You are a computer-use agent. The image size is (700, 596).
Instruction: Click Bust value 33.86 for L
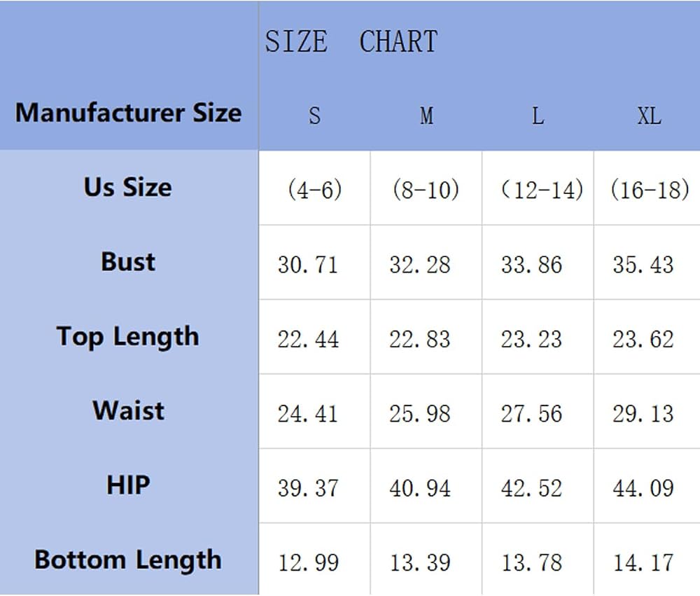[x=531, y=265]
